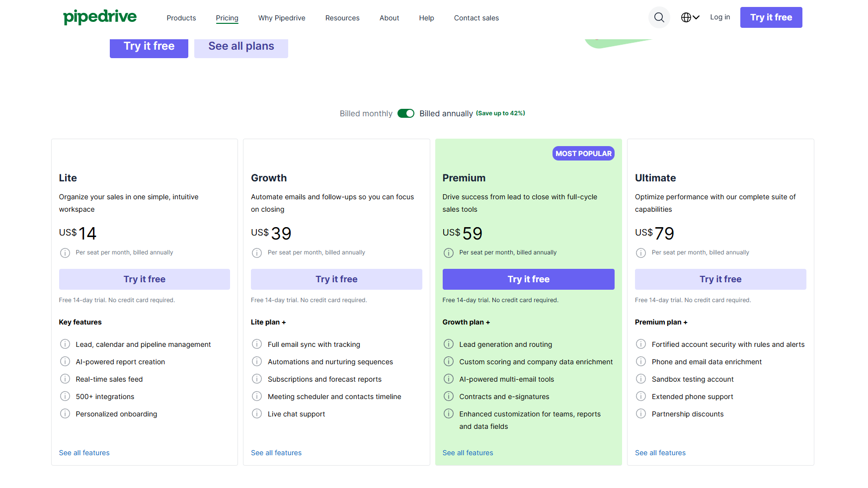Click info icon beside Ultimate price note

(x=641, y=253)
